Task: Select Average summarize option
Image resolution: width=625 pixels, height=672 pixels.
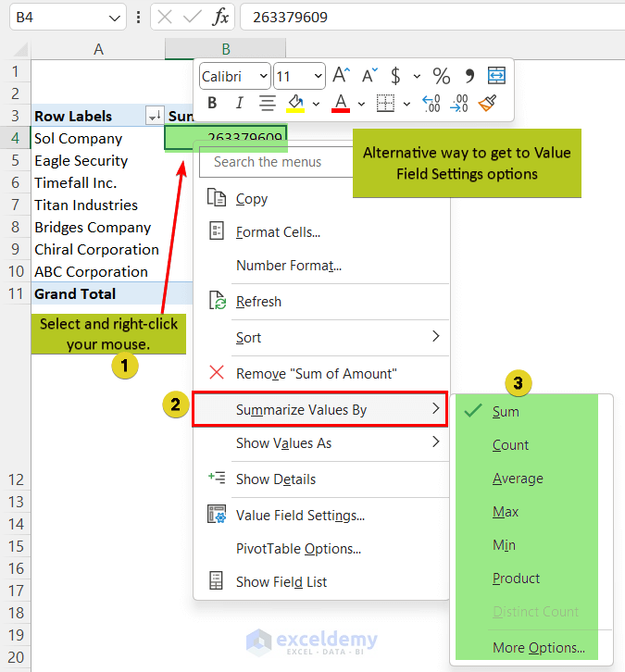Action: click(531, 479)
